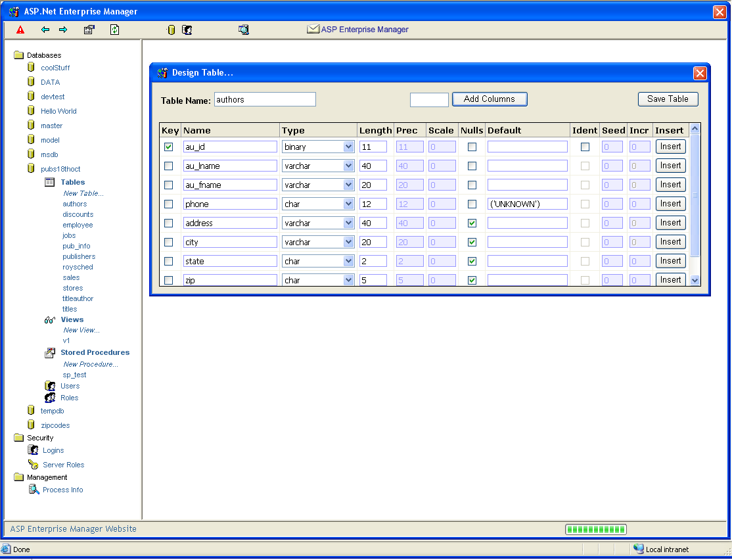732x560 pixels.
Task: Select the zipcodes database
Action: [55, 425]
